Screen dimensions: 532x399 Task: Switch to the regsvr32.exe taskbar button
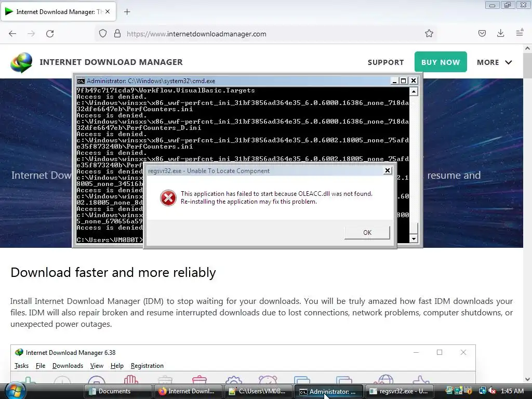pos(399,391)
